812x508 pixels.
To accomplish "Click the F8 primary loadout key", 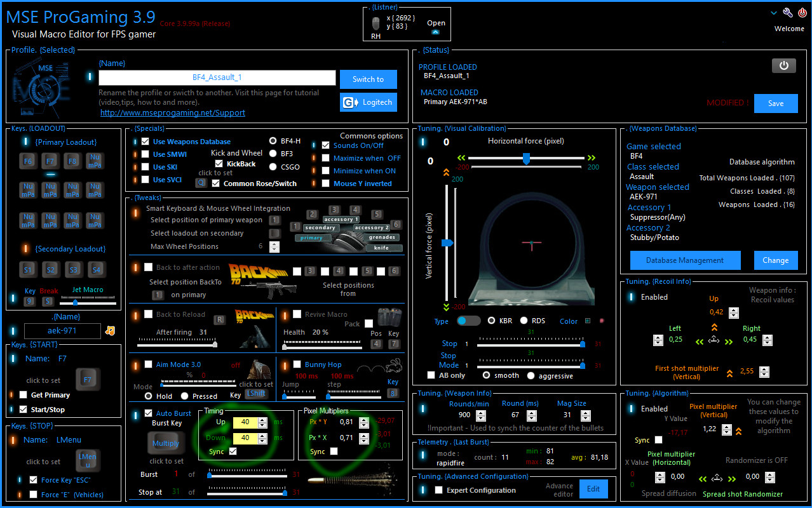I will coord(72,161).
